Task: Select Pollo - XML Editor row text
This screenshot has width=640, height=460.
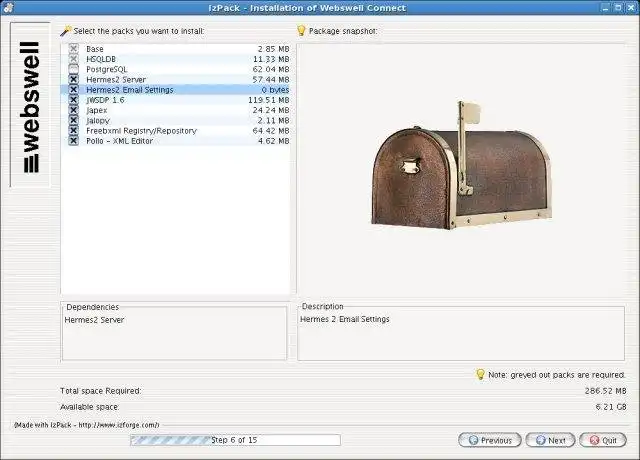Action: click(120, 141)
